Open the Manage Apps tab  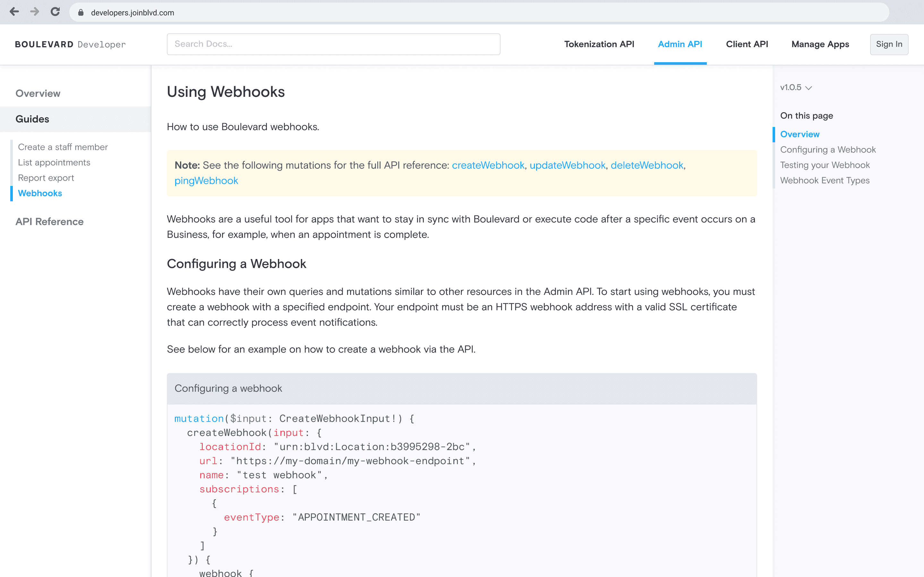click(x=820, y=44)
